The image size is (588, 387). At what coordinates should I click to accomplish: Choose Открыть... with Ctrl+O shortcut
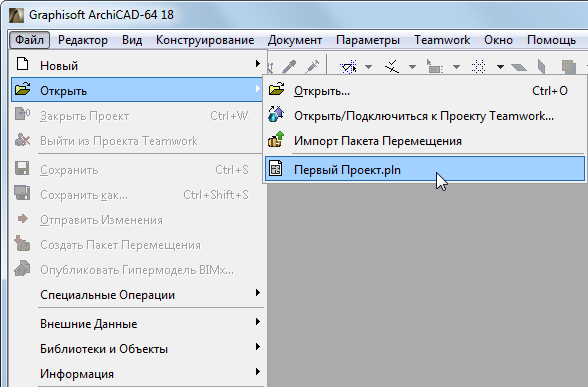coord(425,90)
